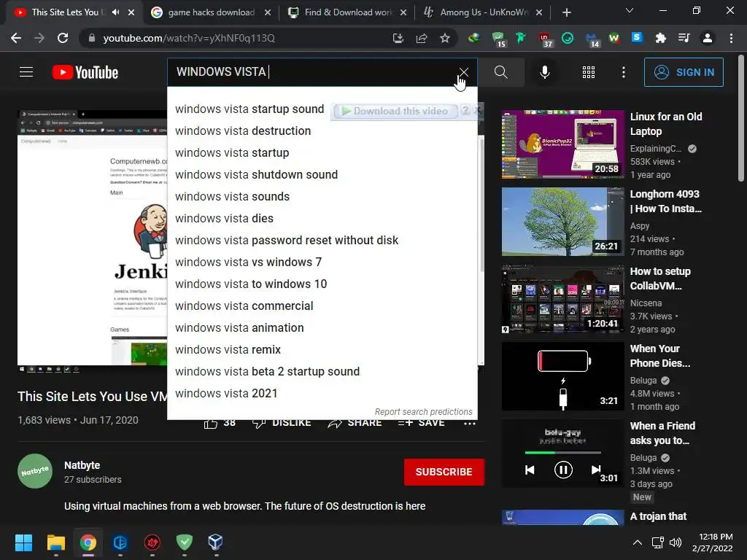Switch to the Among Us - UnKnoWn tab
The width and height of the screenshot is (747, 560).
483,12
